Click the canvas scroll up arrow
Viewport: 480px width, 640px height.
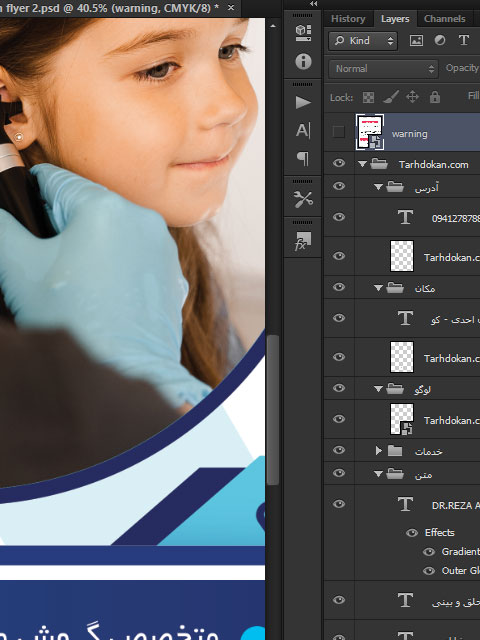pos(273,26)
